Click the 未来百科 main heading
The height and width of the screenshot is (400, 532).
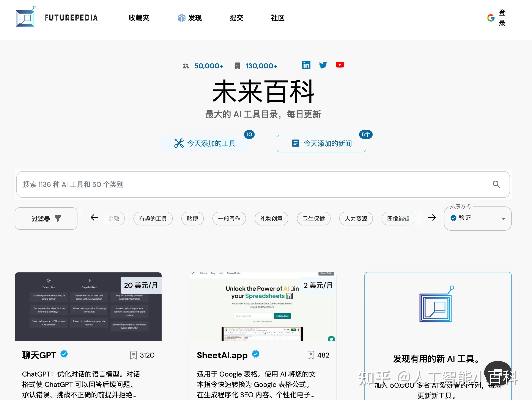point(263,92)
